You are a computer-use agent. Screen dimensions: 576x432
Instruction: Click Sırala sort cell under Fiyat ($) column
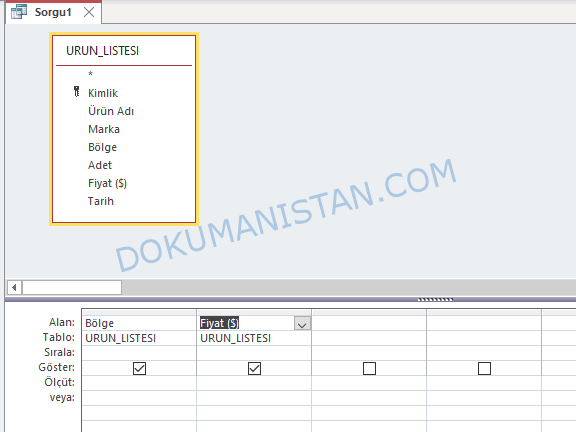(x=254, y=353)
